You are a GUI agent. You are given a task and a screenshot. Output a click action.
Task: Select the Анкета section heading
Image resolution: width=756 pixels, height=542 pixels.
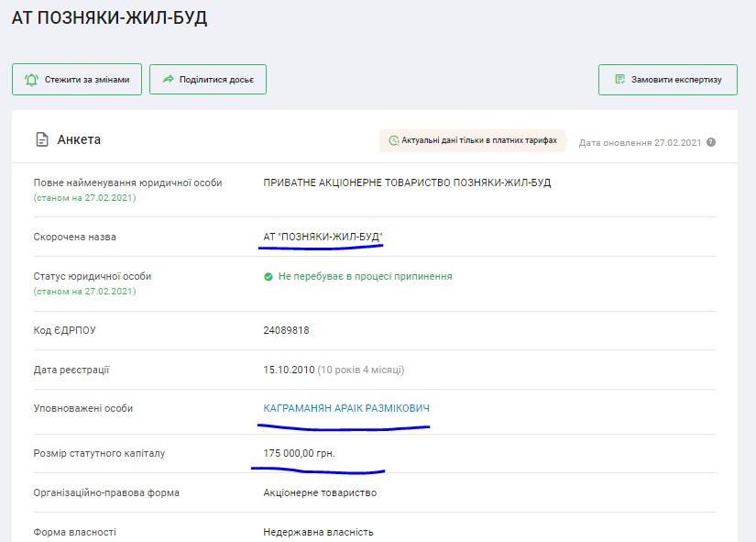tap(79, 140)
